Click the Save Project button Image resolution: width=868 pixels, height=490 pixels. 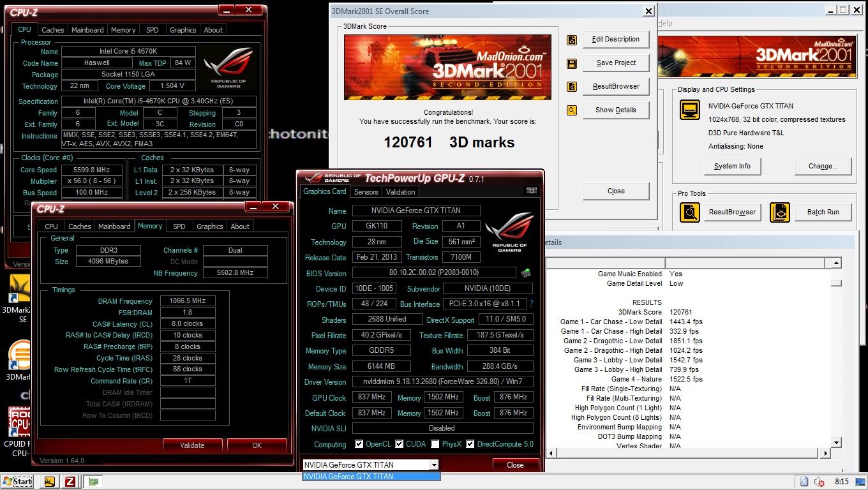[x=616, y=63]
